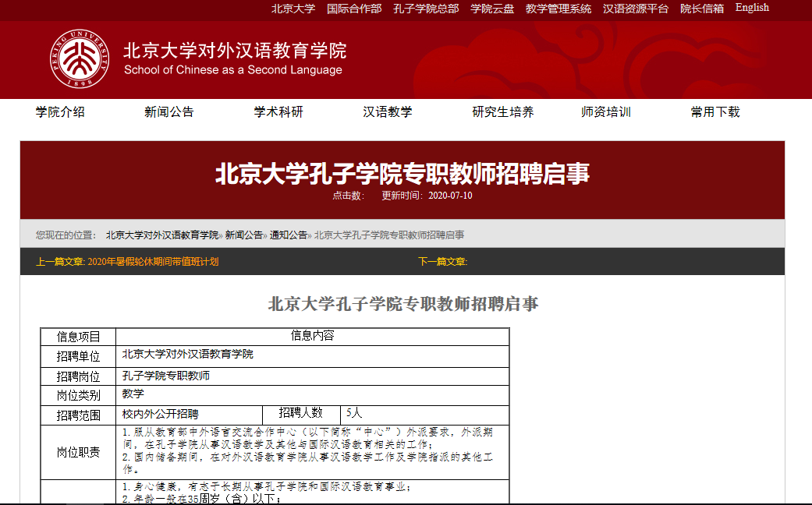
Task: Click duty item 1 starting 服从教育部
Action: coord(307,438)
